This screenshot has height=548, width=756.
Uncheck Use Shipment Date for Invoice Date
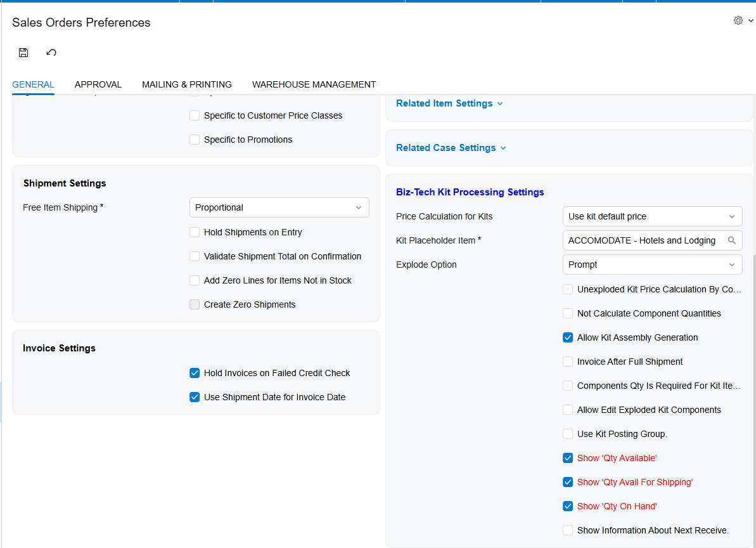click(195, 397)
